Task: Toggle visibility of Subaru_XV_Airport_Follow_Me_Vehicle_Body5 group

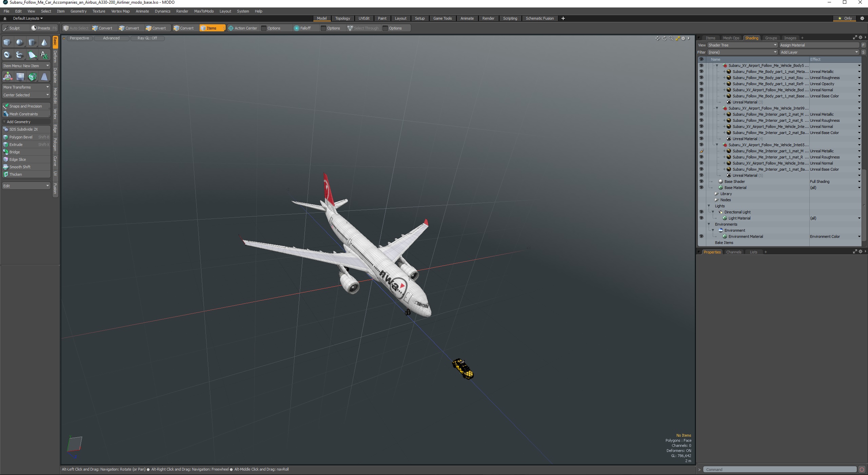Action: tap(701, 65)
